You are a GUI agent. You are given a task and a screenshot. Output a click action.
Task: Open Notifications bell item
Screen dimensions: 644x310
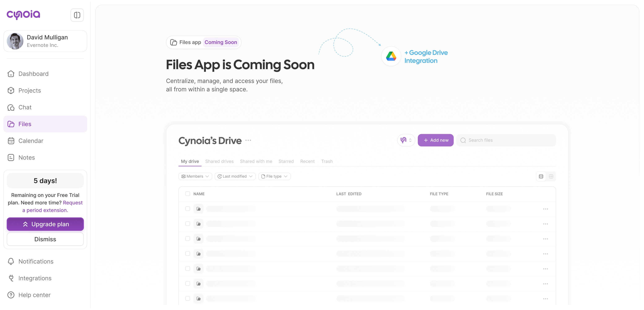pos(36,261)
